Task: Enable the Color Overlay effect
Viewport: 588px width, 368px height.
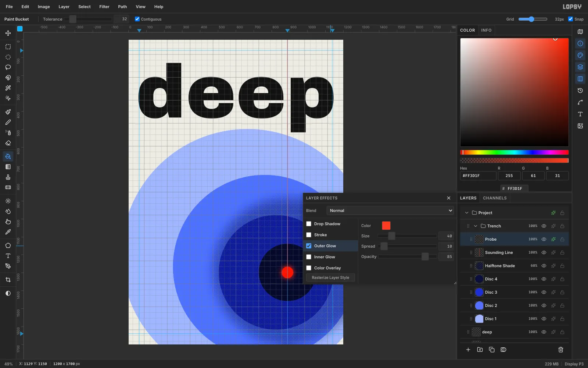Action: click(x=309, y=268)
